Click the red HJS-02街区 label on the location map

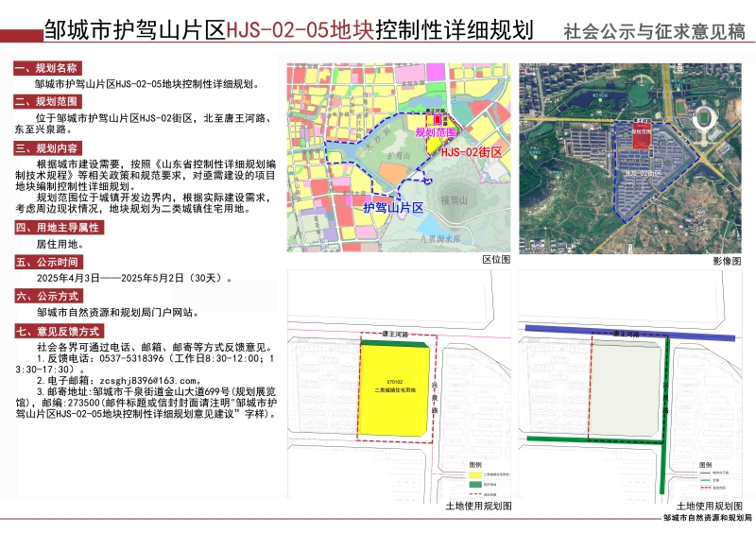coord(472,152)
